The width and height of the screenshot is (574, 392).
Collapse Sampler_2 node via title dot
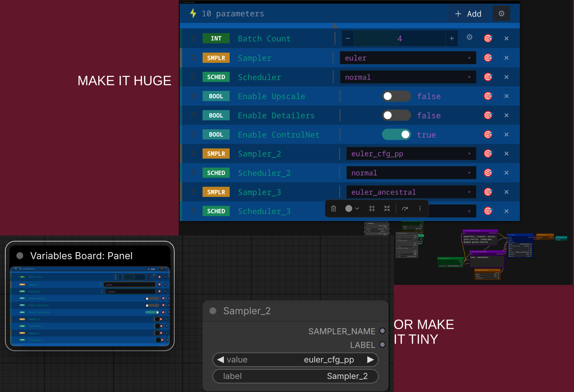tap(213, 311)
